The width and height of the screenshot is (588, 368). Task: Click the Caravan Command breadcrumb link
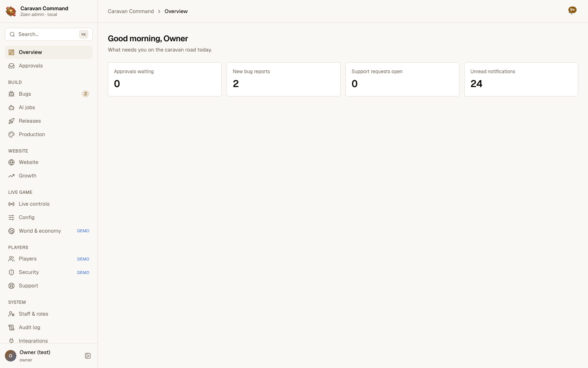pos(131,11)
